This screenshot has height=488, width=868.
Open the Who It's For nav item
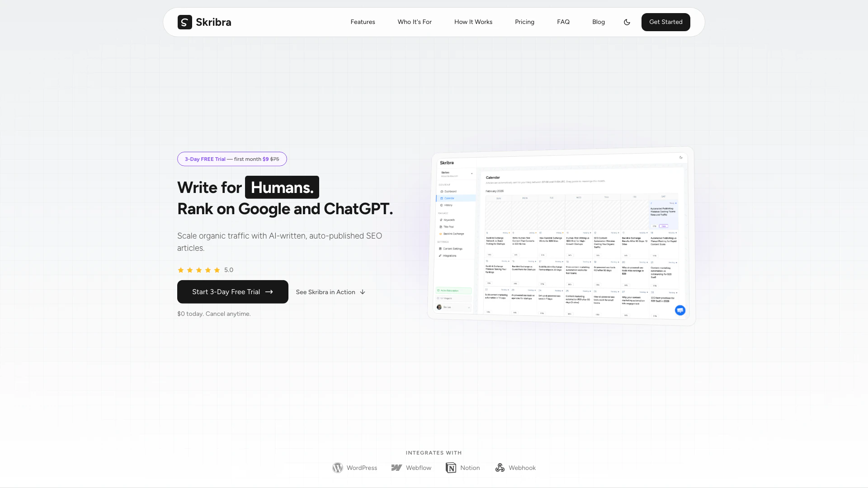click(414, 22)
